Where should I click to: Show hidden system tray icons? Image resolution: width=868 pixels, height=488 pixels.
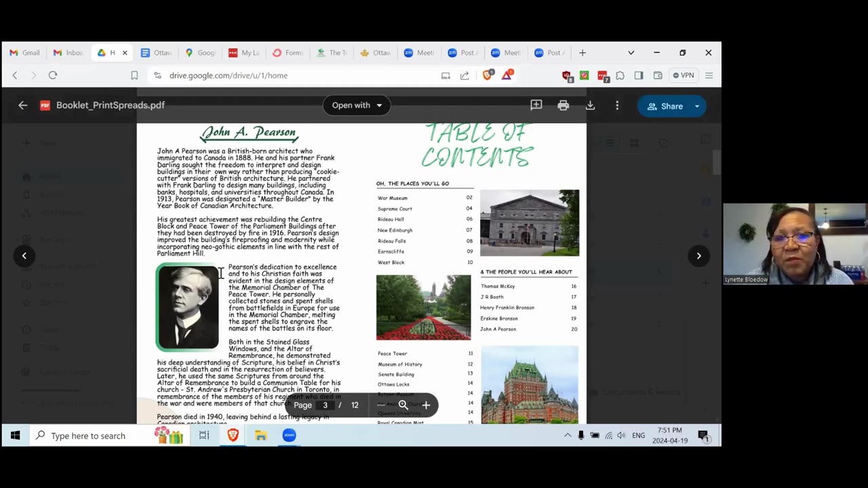click(x=568, y=435)
